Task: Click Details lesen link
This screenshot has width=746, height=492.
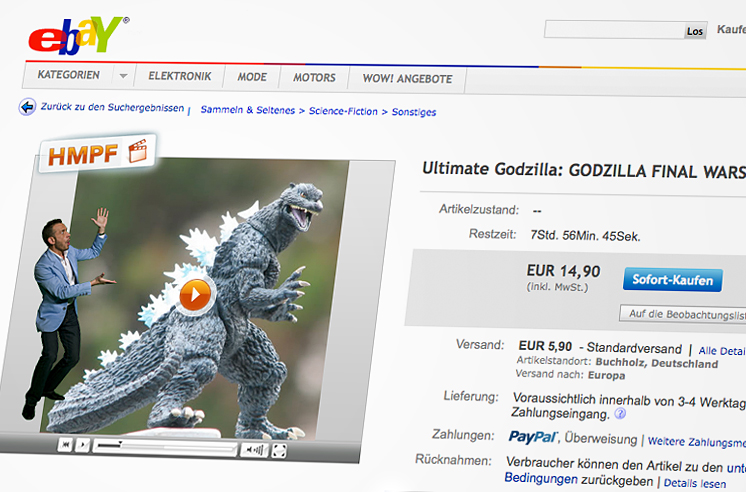Action: click(695, 483)
